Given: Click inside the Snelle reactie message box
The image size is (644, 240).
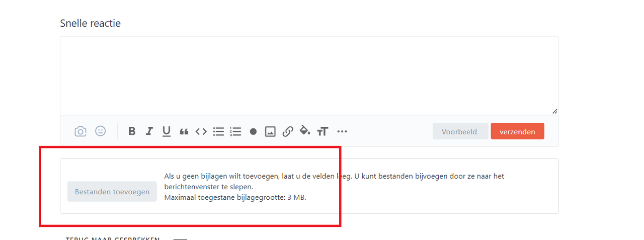Looking at the screenshot, I should point(309,75).
